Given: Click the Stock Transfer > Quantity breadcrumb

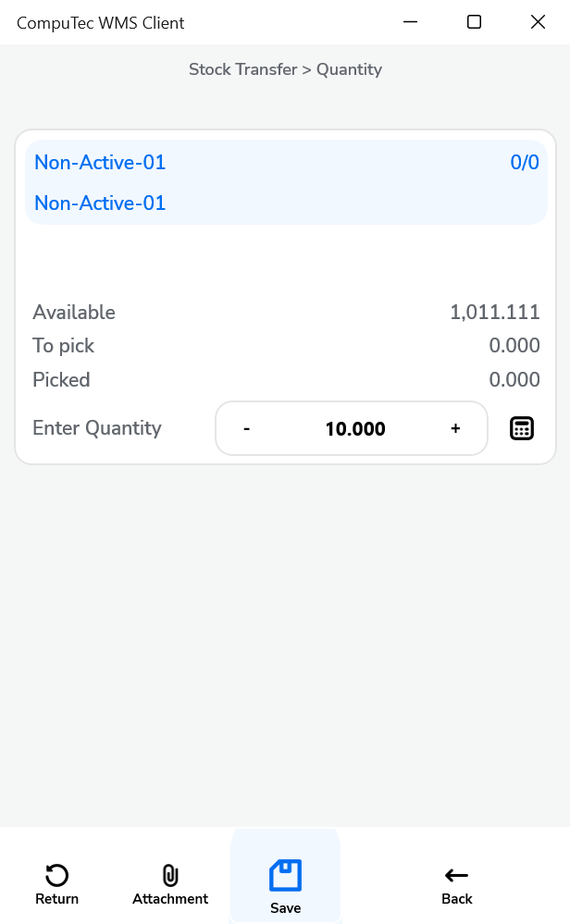Looking at the screenshot, I should (x=285, y=69).
